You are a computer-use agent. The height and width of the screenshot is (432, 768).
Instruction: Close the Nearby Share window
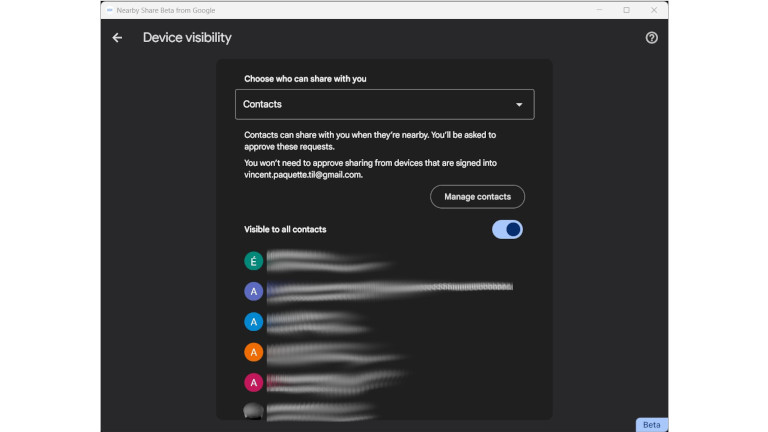click(x=652, y=10)
